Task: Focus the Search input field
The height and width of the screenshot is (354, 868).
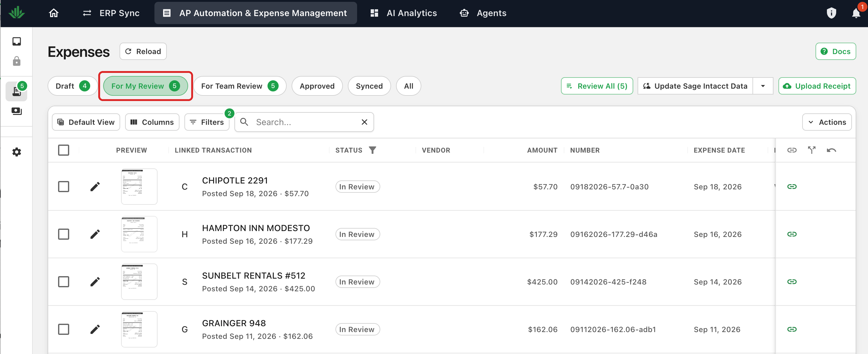Action: coord(305,122)
